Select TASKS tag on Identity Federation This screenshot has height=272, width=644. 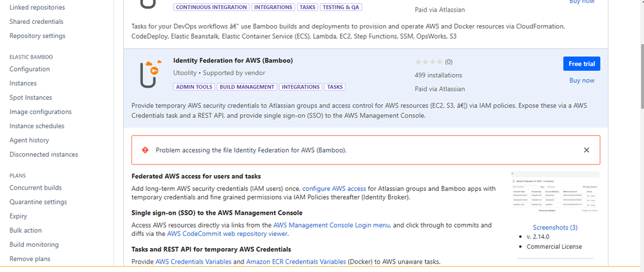(335, 87)
